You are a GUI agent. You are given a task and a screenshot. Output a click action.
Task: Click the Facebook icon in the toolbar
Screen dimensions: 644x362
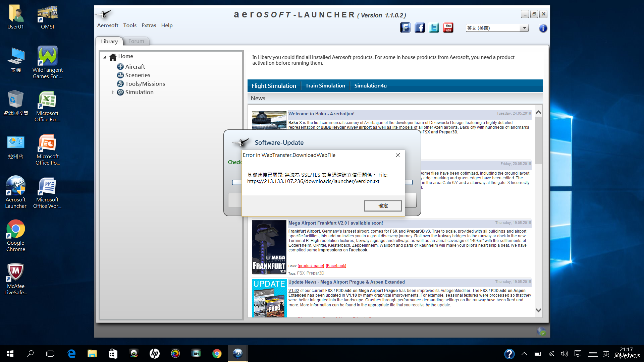click(420, 28)
